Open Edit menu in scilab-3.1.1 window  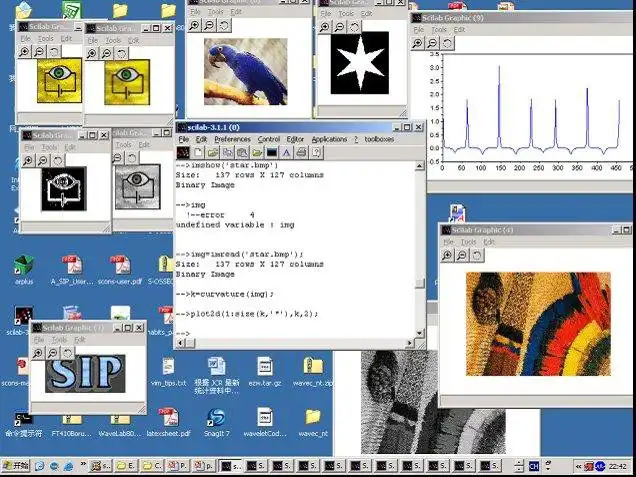(x=201, y=139)
